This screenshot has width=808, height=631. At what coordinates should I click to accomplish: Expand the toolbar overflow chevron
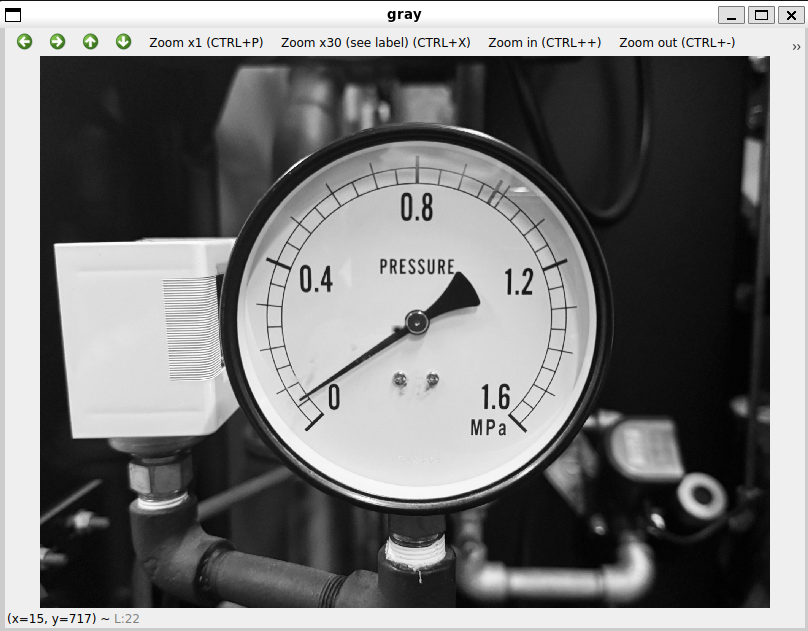(x=796, y=46)
